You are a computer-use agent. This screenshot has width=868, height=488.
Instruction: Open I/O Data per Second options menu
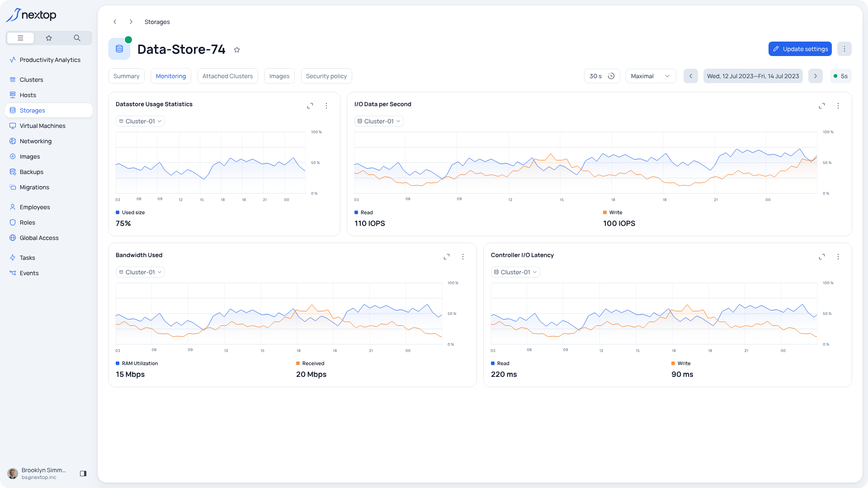838,106
